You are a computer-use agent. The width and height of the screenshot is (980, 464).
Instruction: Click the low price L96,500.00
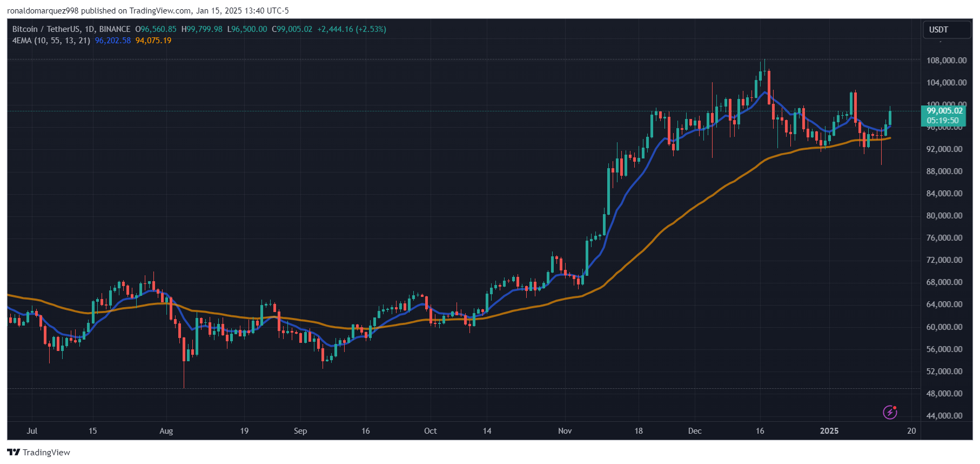point(247,29)
